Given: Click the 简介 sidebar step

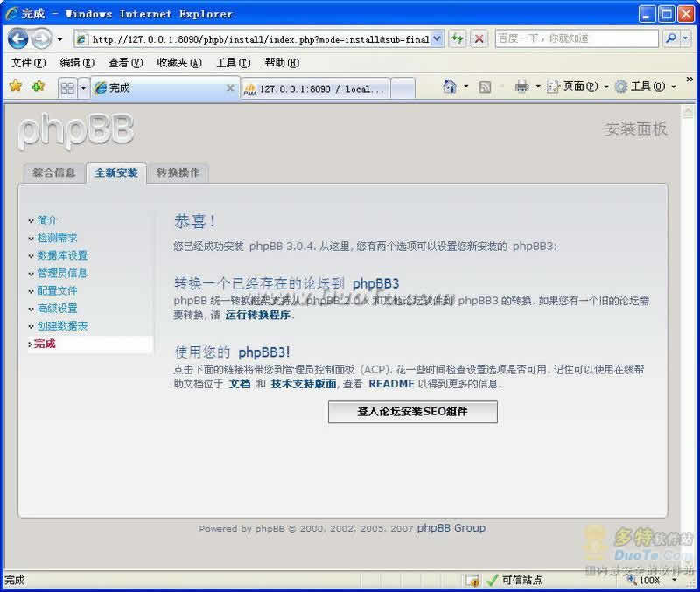Looking at the screenshot, I should pos(47,220).
